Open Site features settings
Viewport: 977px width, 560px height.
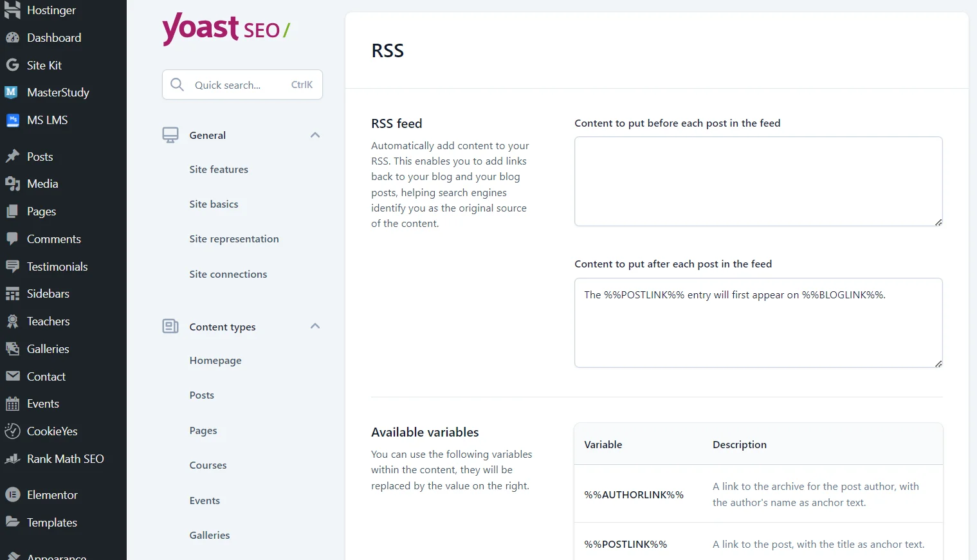(219, 170)
